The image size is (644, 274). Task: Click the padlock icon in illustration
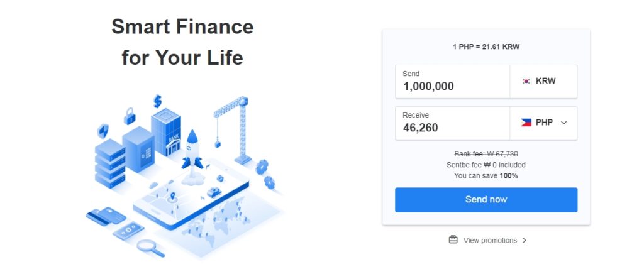[x=130, y=116]
